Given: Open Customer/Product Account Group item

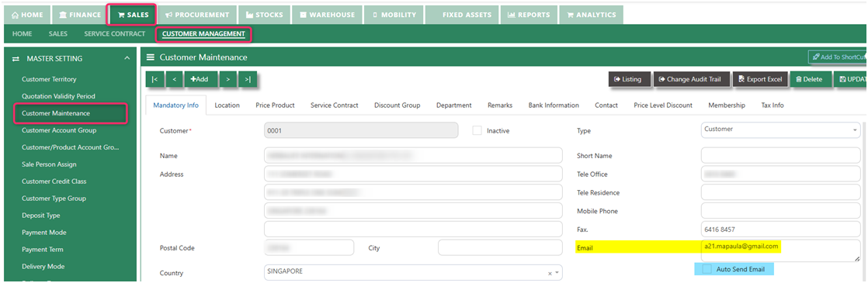Looking at the screenshot, I should point(71,147).
